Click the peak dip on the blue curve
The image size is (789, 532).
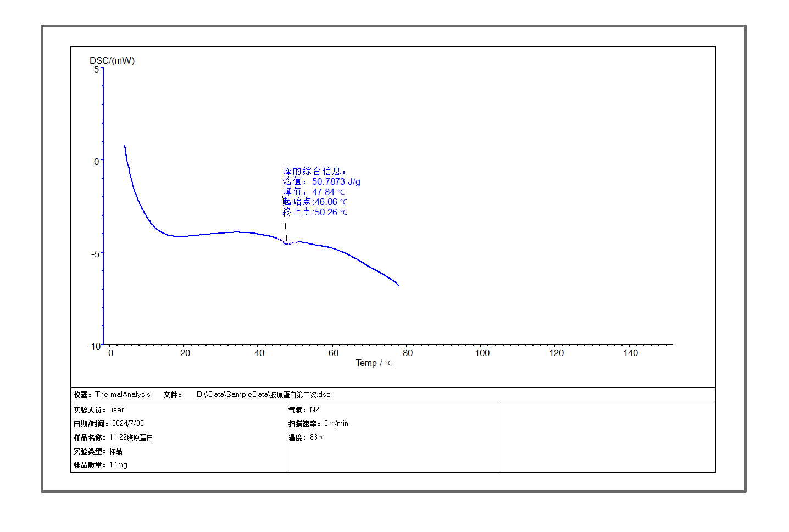287,244
